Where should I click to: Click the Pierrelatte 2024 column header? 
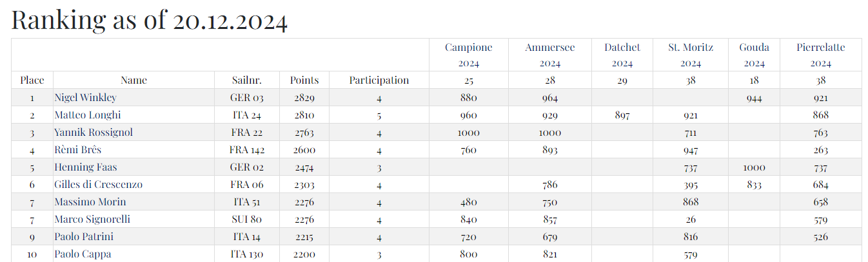tap(820, 55)
